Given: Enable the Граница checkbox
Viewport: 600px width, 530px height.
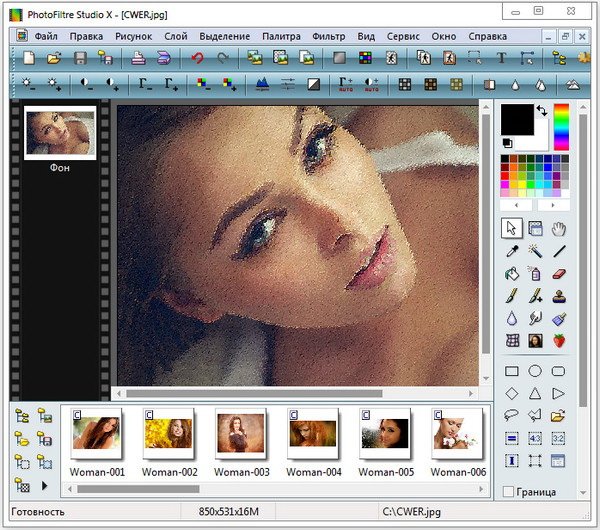Looking at the screenshot, I should tap(509, 492).
